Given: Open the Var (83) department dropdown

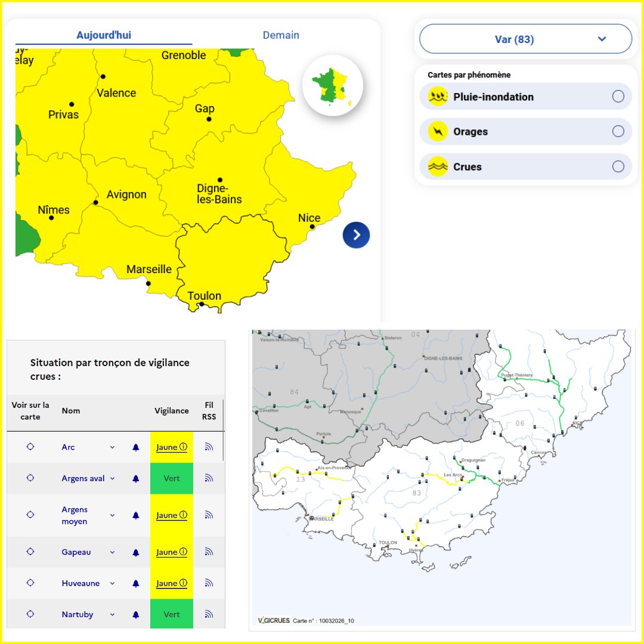Looking at the screenshot, I should click(525, 39).
